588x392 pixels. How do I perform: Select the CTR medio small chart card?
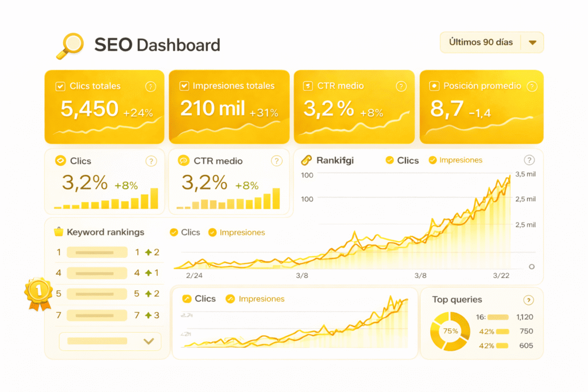(230, 182)
